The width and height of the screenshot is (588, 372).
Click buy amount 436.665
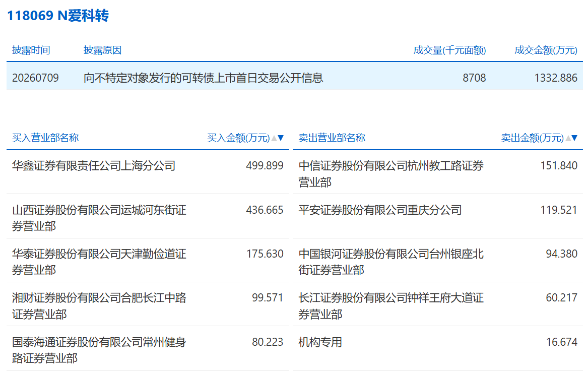click(x=265, y=210)
